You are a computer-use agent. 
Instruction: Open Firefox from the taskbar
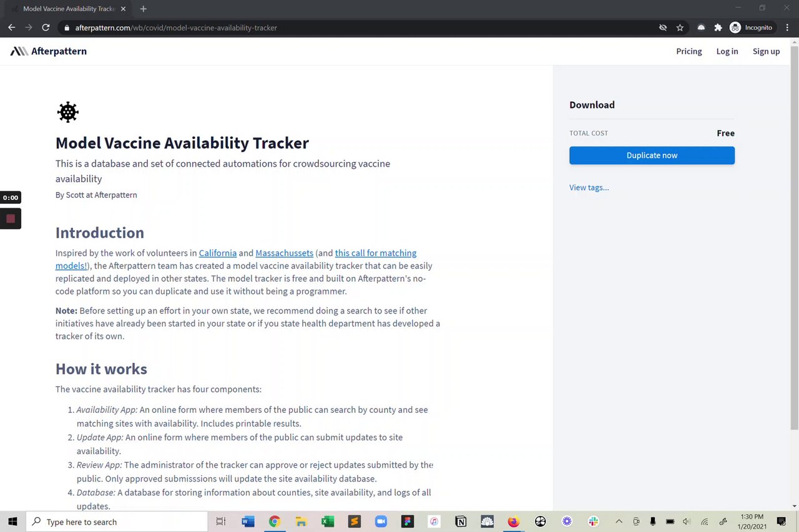pos(514,521)
